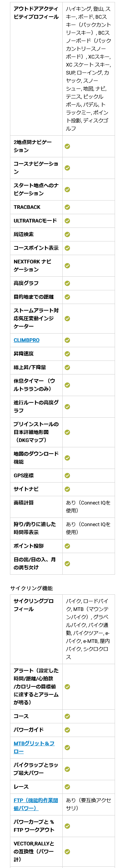Click the checkmark next to サイトナビ
The width and height of the screenshot is (125, 868).
tap(67, 489)
